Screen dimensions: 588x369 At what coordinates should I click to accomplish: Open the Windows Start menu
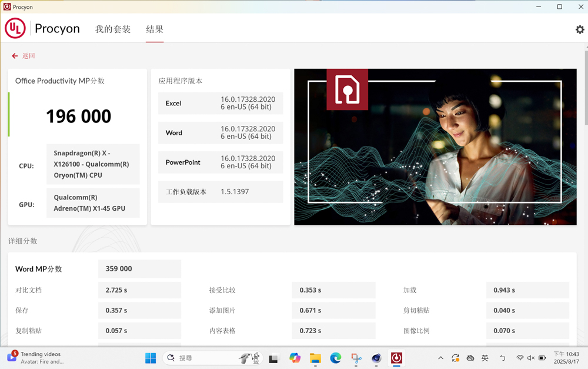pyautogui.click(x=151, y=358)
